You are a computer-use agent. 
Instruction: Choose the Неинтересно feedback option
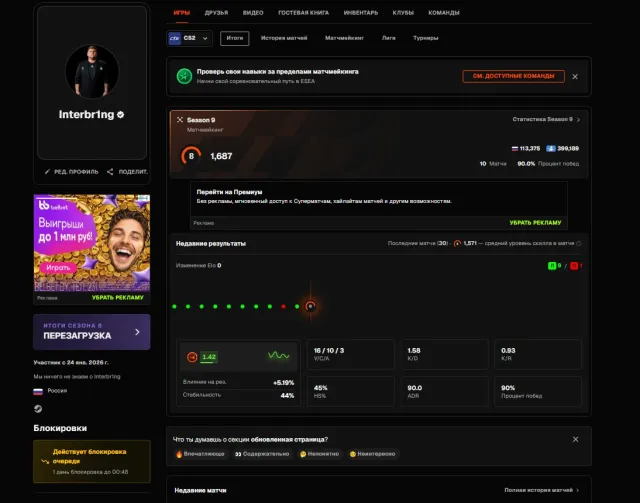373,454
